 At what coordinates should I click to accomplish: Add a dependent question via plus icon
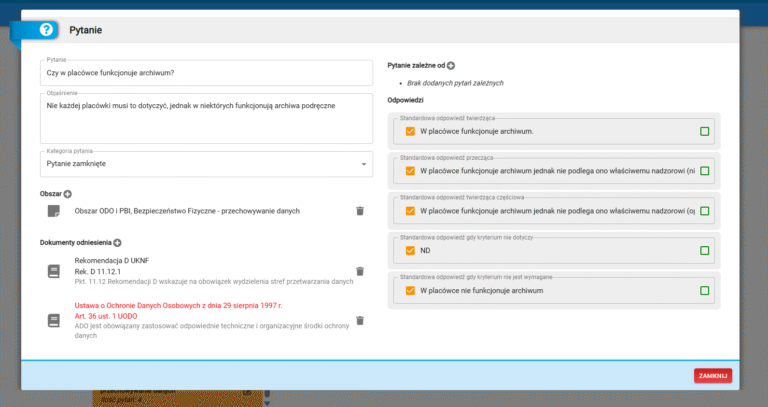coord(451,65)
